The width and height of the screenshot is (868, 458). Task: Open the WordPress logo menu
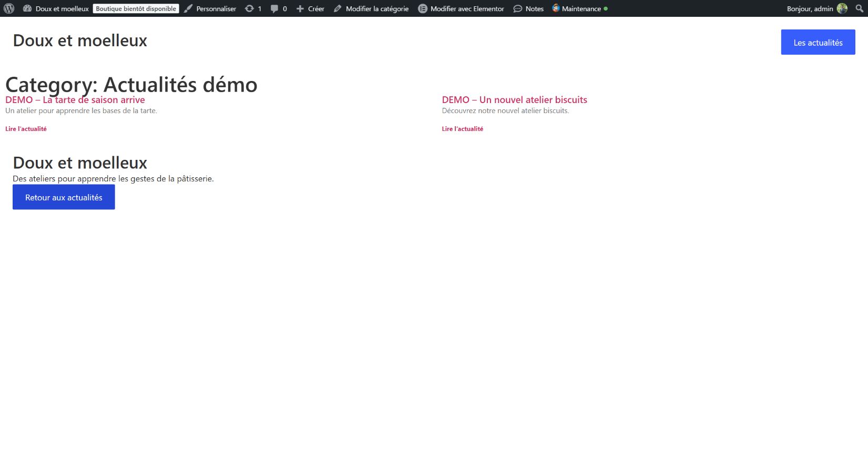pos(9,8)
